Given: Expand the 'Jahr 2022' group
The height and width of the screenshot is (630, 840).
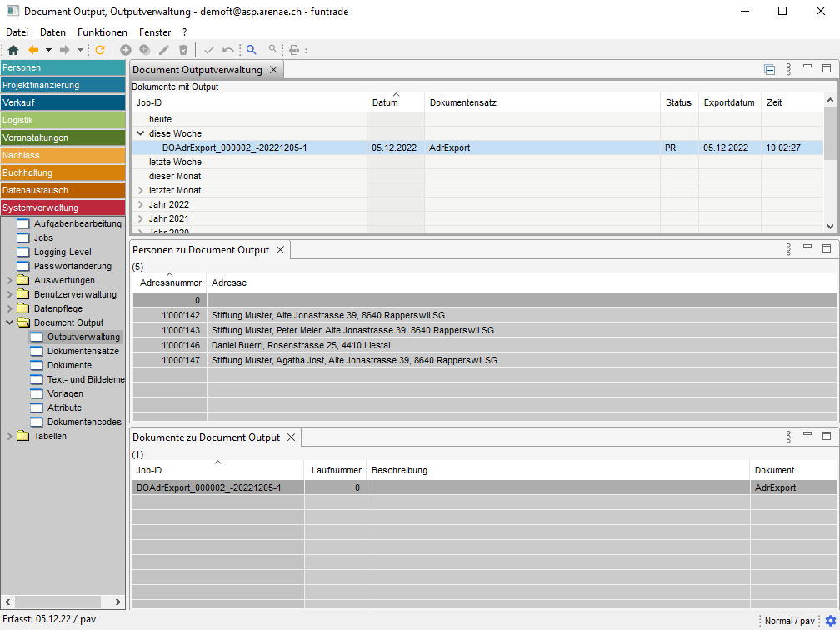Looking at the screenshot, I should point(141,204).
